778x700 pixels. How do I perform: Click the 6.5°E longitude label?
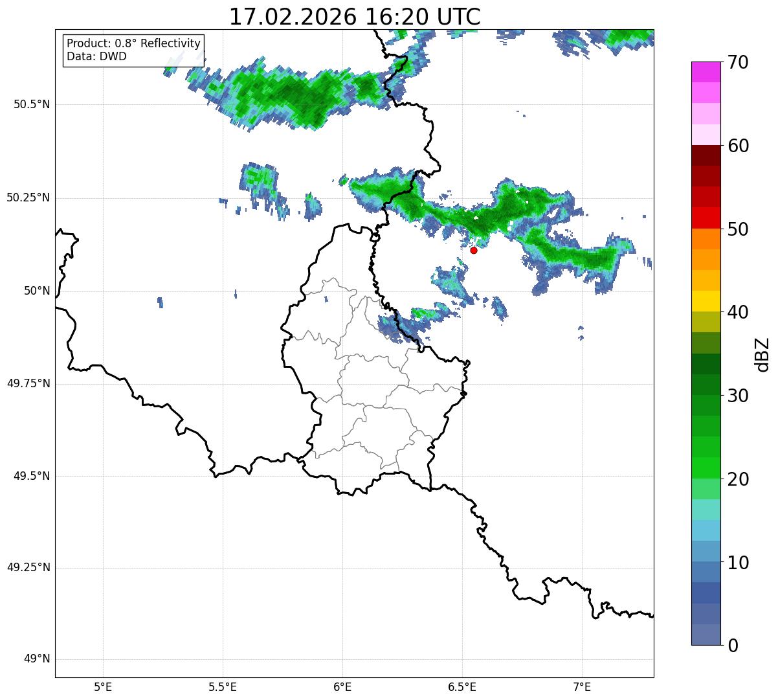coord(462,686)
